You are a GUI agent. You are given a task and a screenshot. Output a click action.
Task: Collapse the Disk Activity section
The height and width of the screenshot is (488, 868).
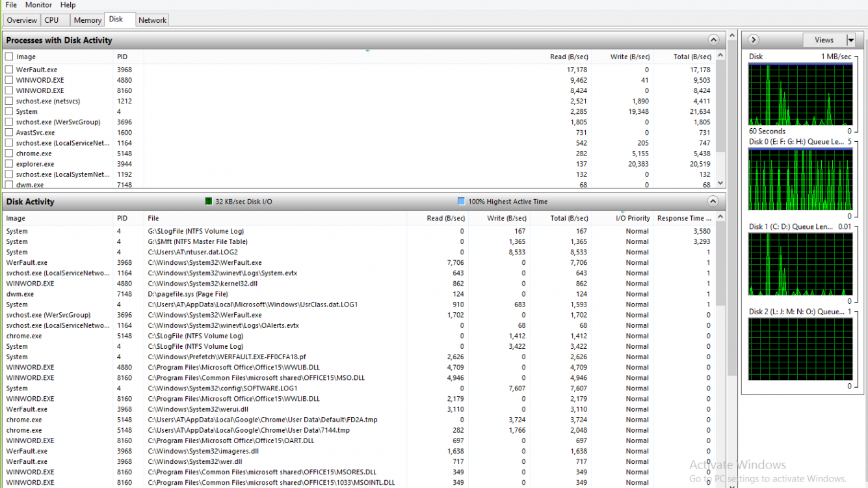[713, 201]
